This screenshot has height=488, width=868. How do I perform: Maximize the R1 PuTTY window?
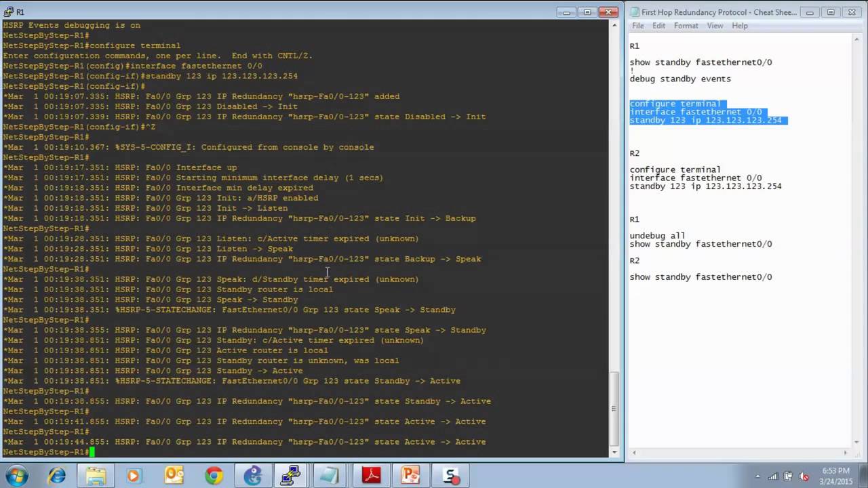[x=587, y=12]
